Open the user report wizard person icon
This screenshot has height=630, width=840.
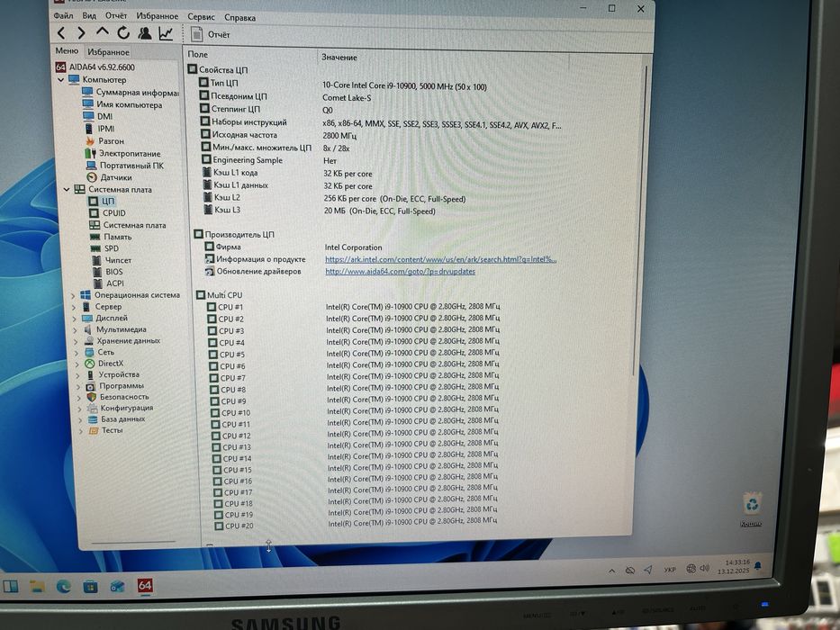(145, 33)
